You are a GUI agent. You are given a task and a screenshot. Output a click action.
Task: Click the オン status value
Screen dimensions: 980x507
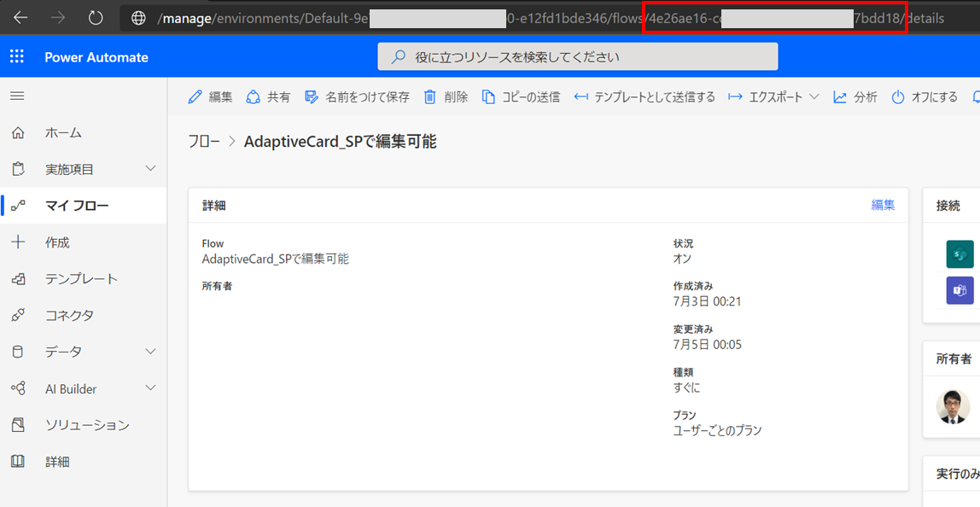click(682, 258)
